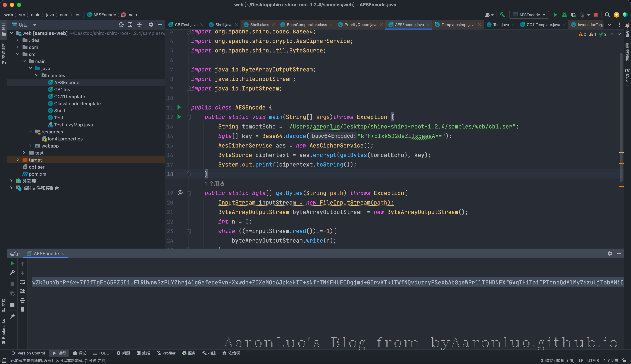Collapse the resources folder
Screen dimensions: 631x364
(30, 131)
